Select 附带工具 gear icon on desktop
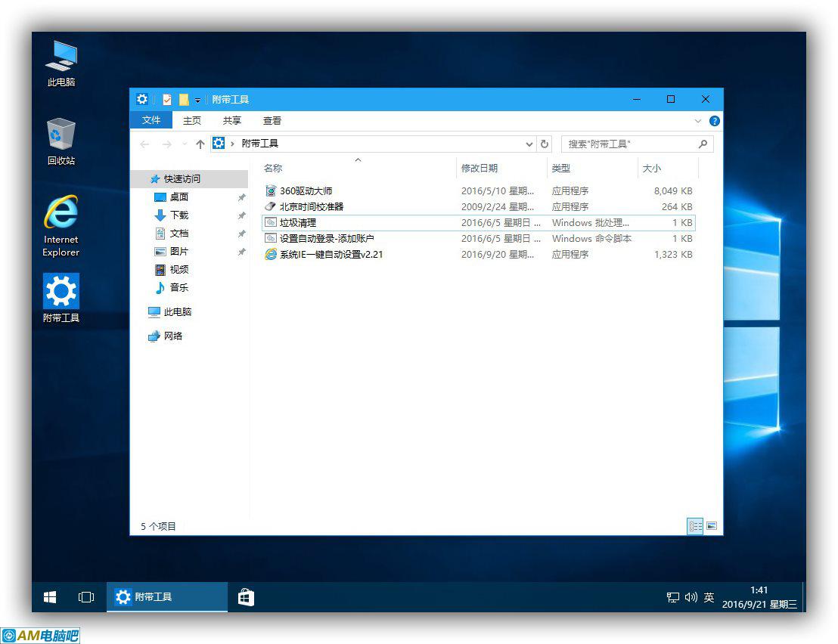The height and width of the screenshot is (644, 838). click(61, 298)
